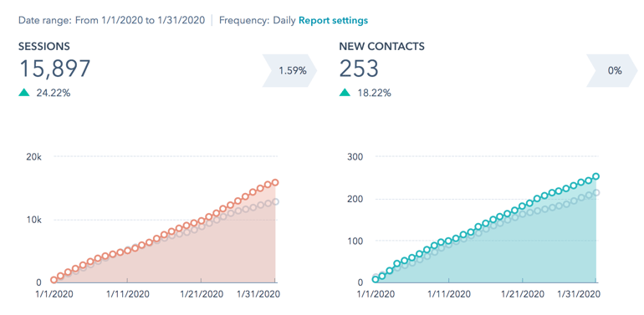The image size is (644, 315).
Task: Click the 15,897 sessions total
Action: tap(54, 69)
